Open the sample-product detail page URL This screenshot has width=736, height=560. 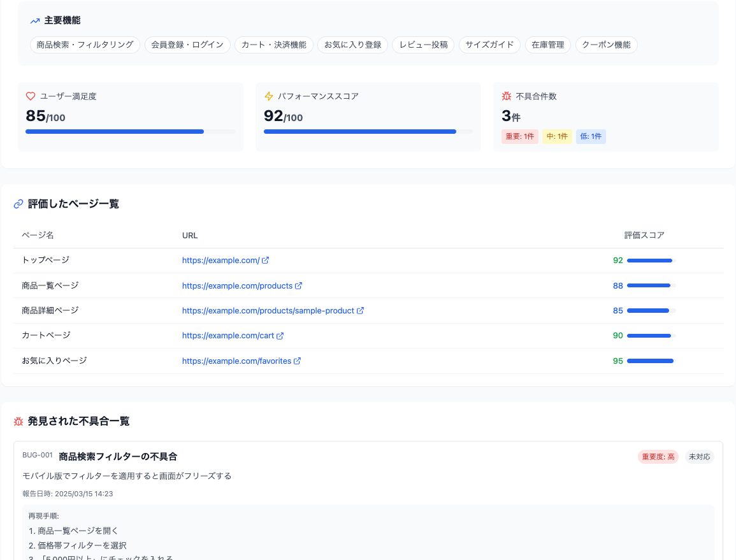[x=268, y=311]
